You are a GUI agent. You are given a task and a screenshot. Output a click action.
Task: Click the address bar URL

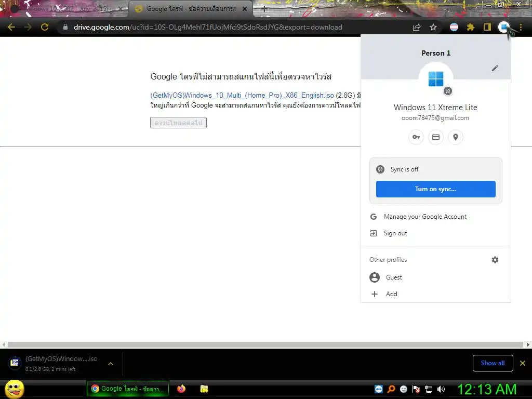click(208, 27)
